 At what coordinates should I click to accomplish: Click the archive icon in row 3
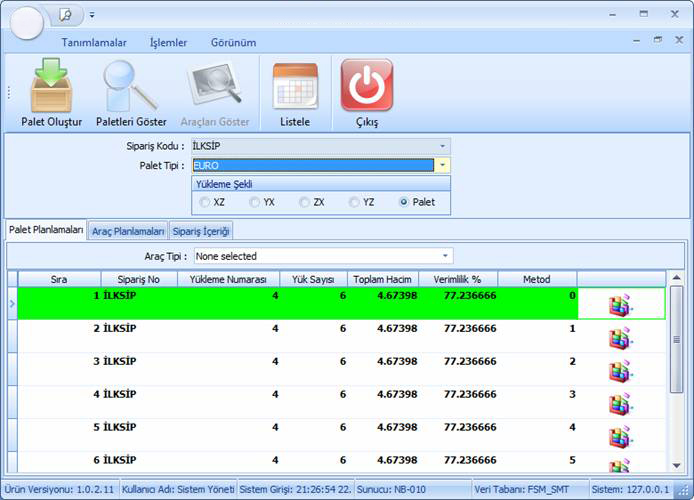621,371
